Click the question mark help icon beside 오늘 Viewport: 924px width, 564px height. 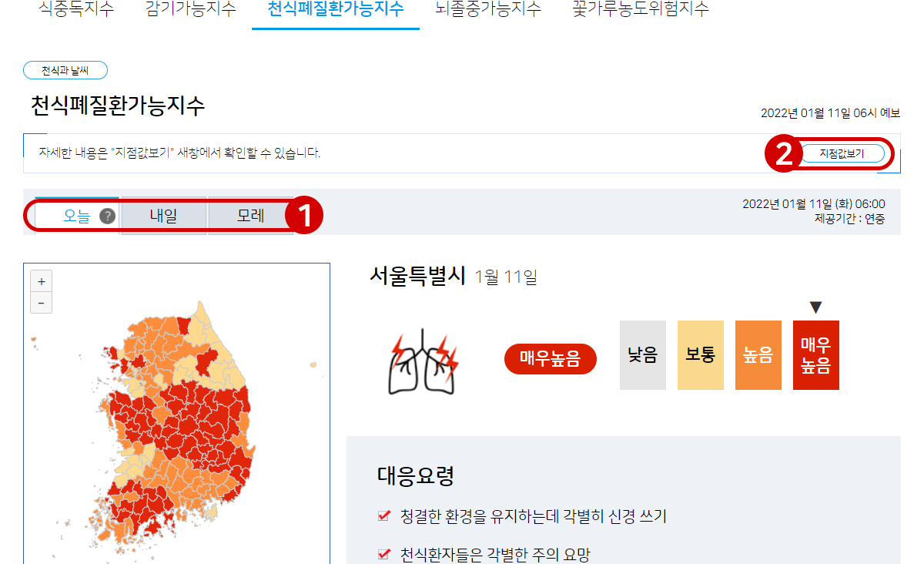click(108, 217)
